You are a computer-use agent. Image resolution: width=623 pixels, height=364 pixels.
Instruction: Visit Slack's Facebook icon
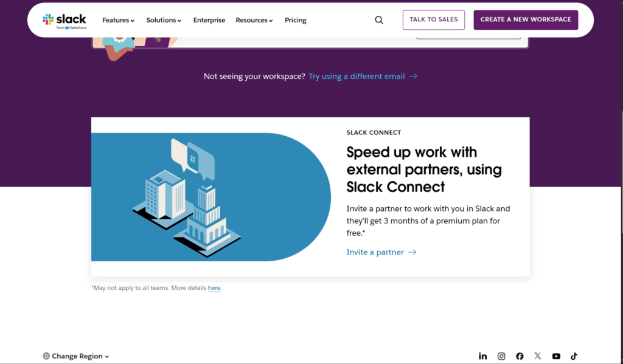(x=520, y=356)
